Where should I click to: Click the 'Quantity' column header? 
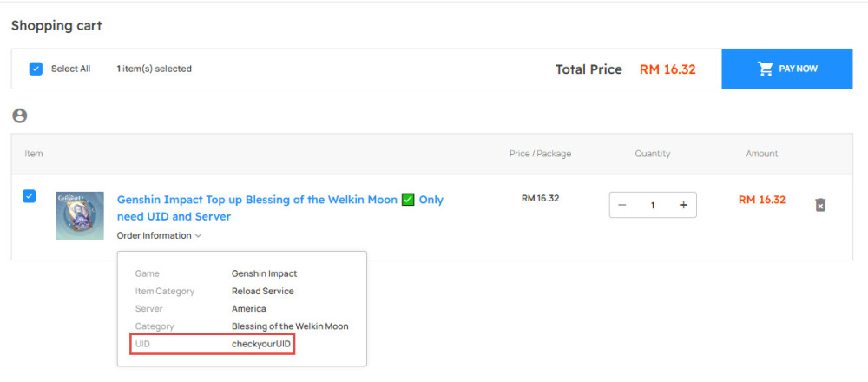[653, 154]
